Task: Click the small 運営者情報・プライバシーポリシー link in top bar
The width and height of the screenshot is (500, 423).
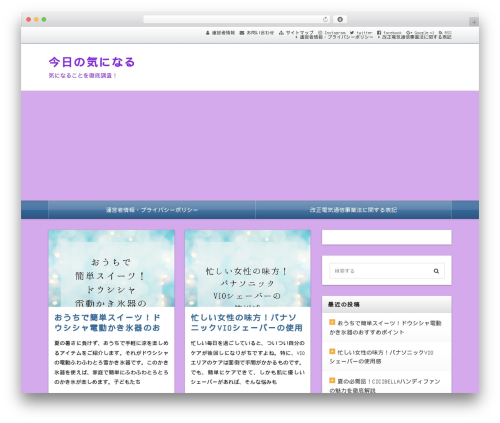Action: (334, 37)
